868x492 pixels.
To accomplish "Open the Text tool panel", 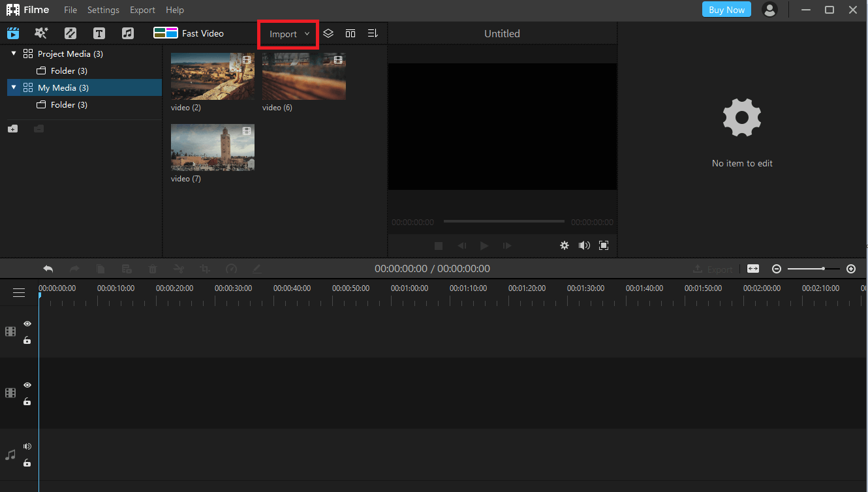I will click(x=98, y=33).
